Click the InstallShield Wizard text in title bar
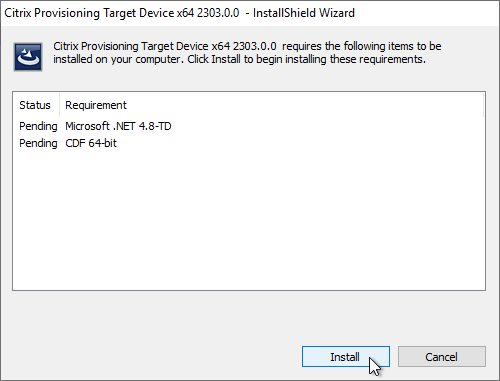 click(304, 13)
